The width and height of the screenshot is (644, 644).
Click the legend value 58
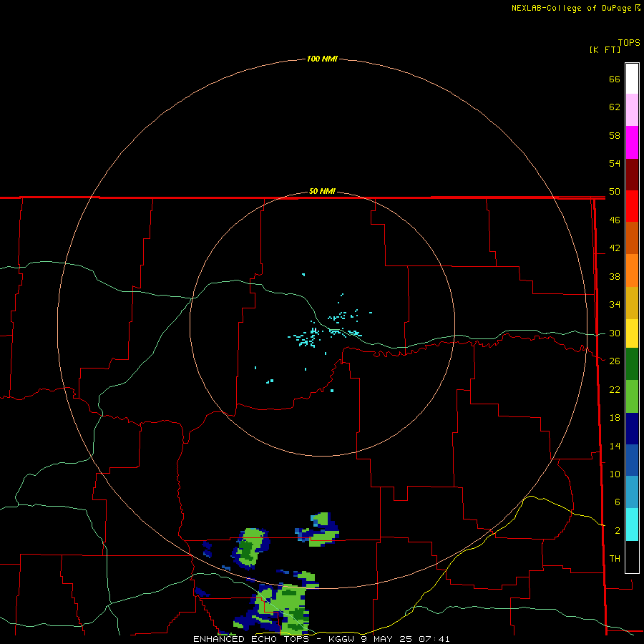point(615,135)
